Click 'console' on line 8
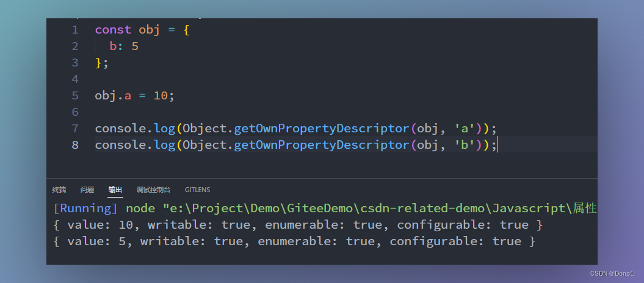The image size is (644, 283). pyautogui.click(x=120, y=145)
